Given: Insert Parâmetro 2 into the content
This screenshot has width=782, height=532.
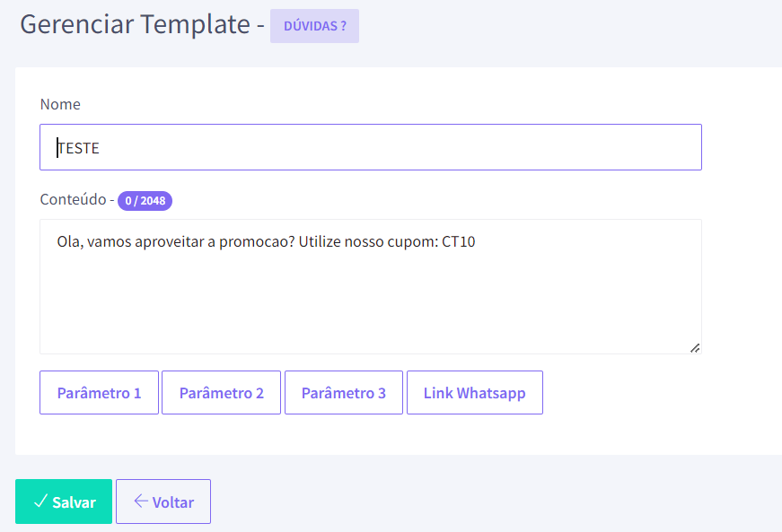Looking at the screenshot, I should pyautogui.click(x=222, y=393).
